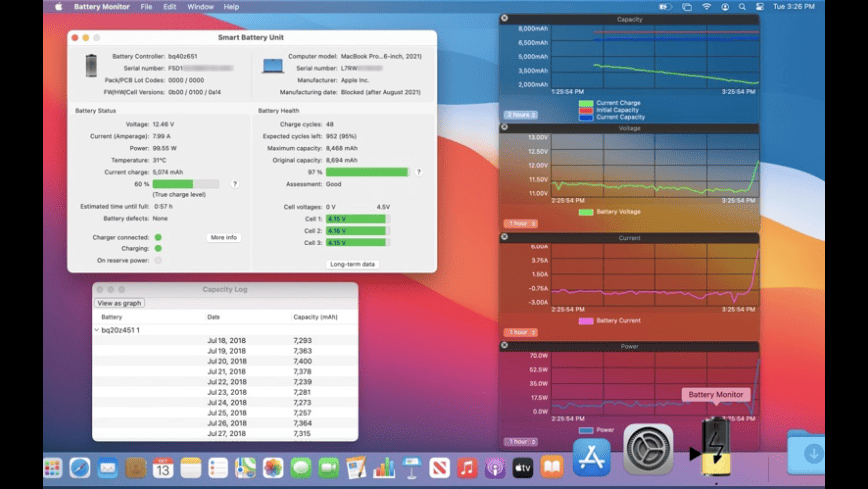Open the News app in the Dock

point(440,468)
